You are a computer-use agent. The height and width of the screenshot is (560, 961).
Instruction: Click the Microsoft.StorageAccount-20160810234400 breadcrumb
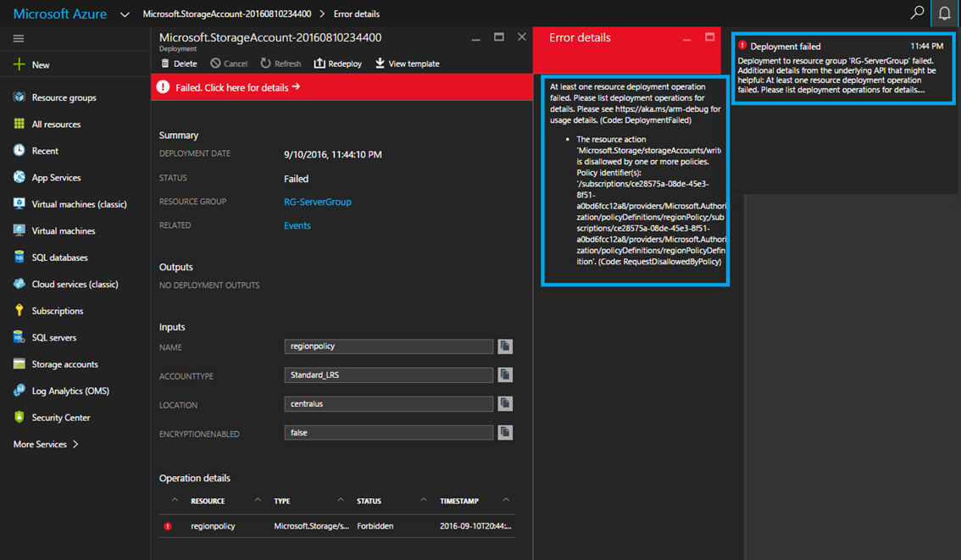227,14
